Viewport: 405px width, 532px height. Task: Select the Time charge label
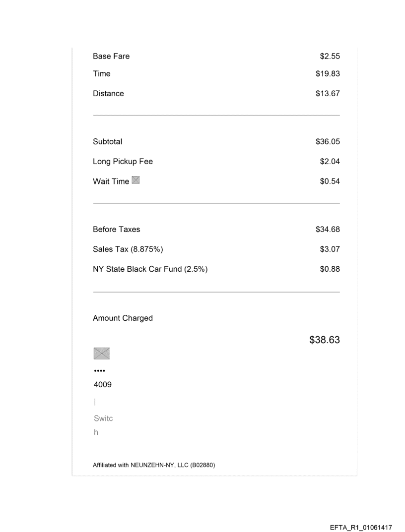tap(102, 74)
